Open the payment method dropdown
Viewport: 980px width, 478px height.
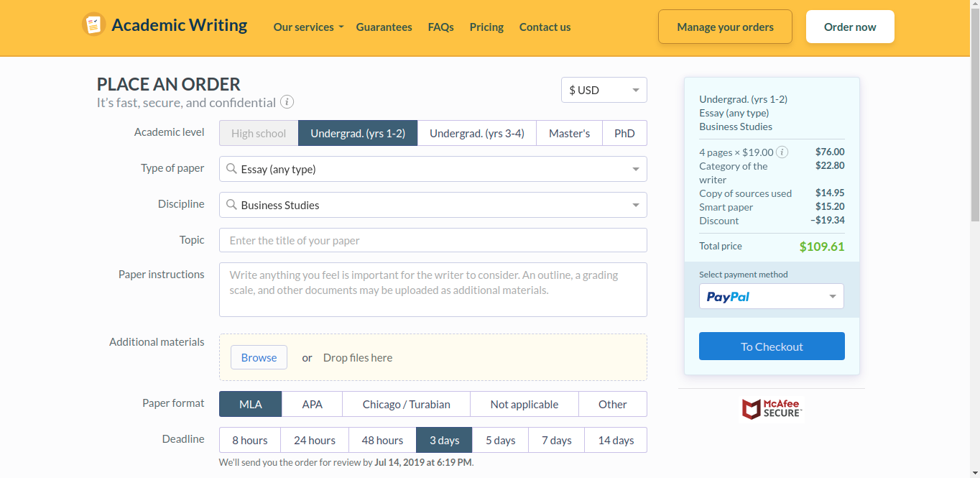832,296
